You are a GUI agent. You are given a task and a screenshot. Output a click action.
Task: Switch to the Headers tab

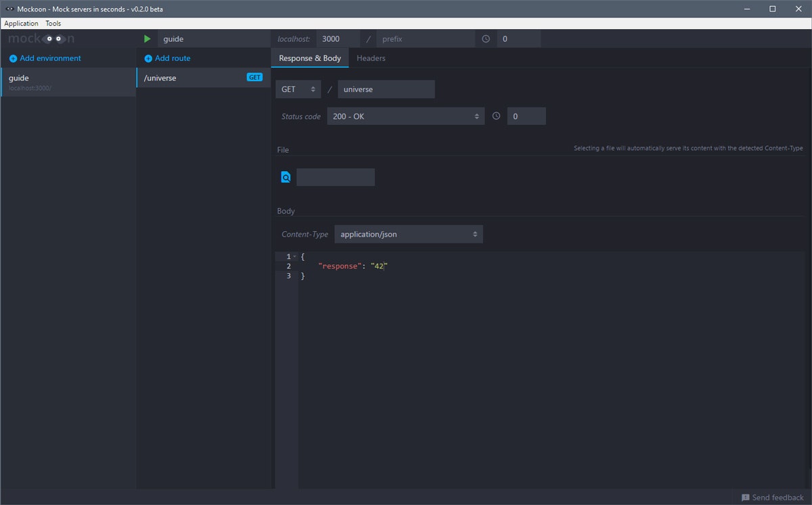pyautogui.click(x=371, y=58)
